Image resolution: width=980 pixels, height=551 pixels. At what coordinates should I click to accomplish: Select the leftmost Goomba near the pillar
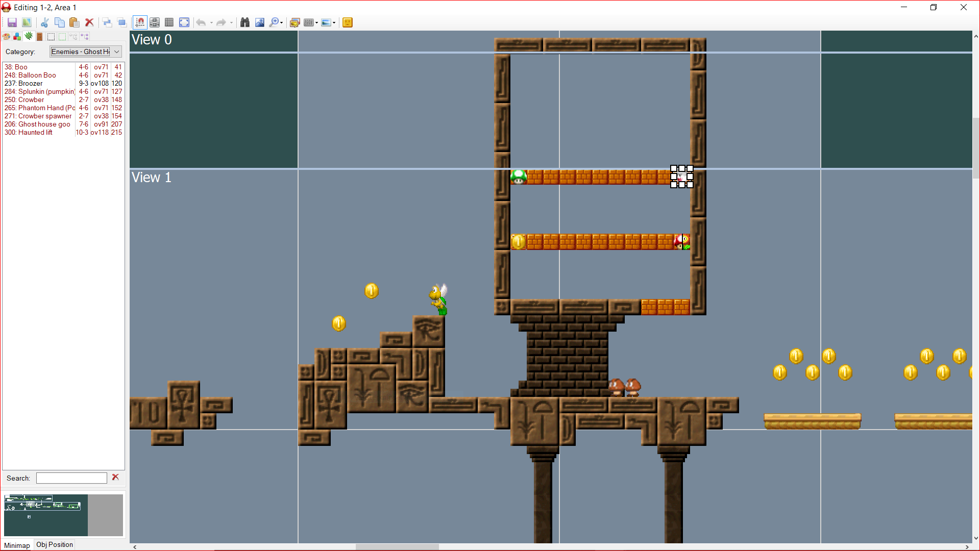coord(617,387)
